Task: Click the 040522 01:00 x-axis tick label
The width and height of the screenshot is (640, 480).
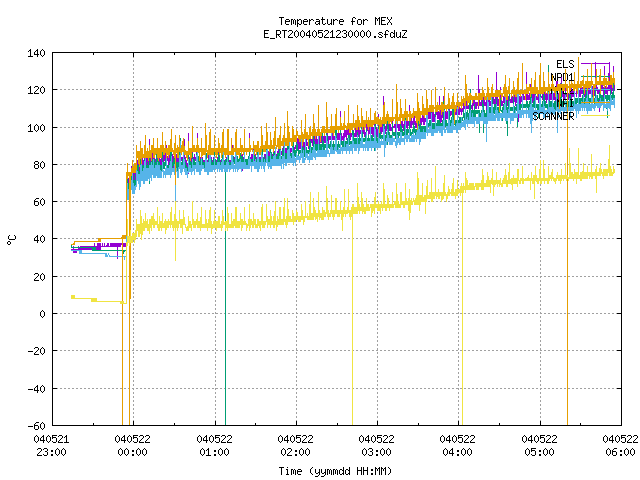Action: (x=214, y=446)
